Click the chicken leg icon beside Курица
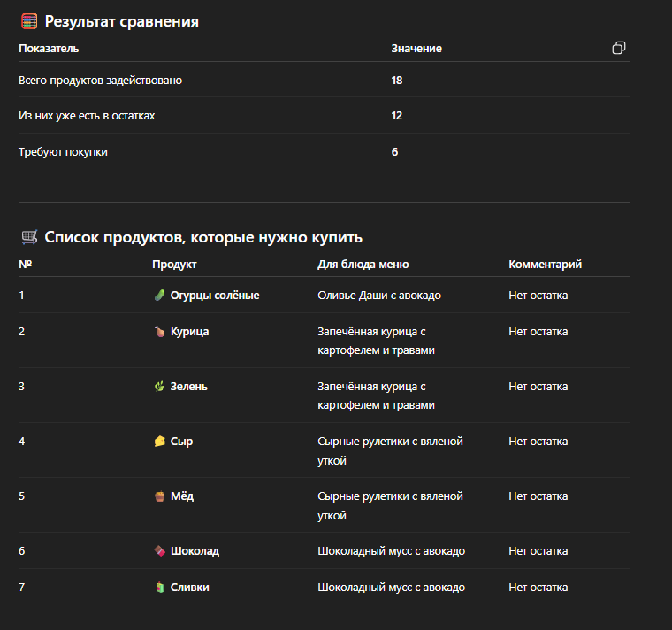 (x=159, y=332)
